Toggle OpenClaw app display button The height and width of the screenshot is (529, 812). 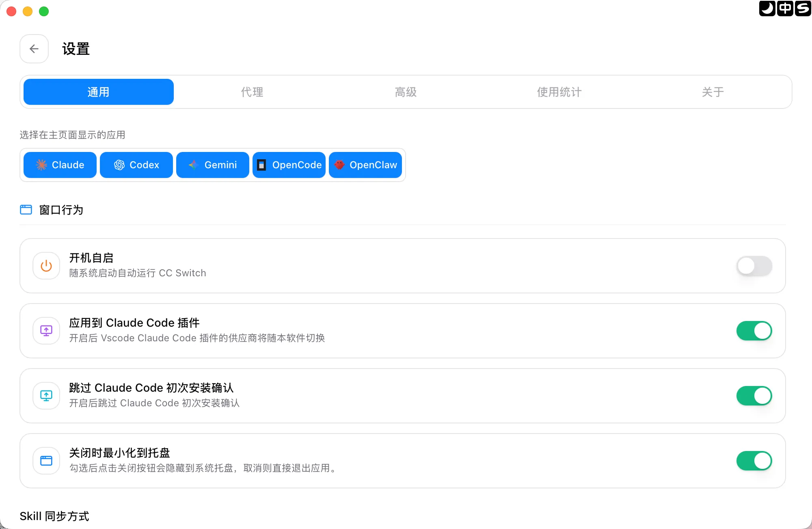point(365,165)
